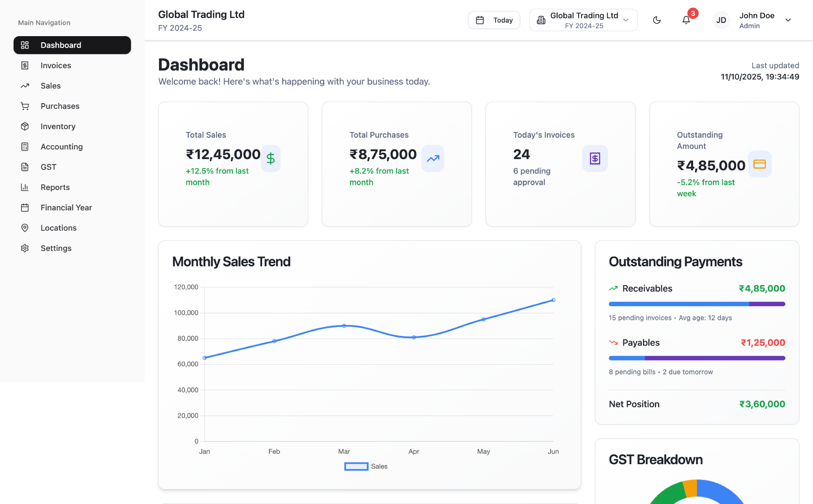Click the credit card icon on Outstanding Amount
The image size is (813, 504).
point(759,164)
